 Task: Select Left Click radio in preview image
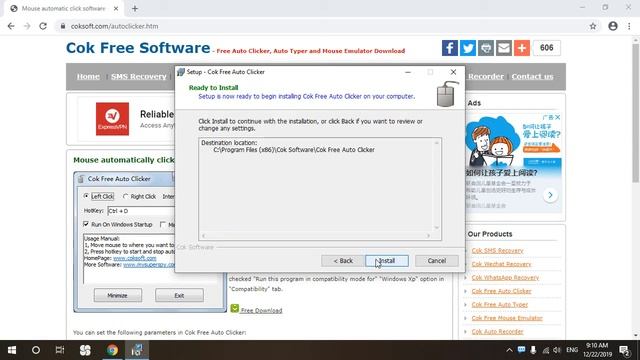click(x=86, y=196)
